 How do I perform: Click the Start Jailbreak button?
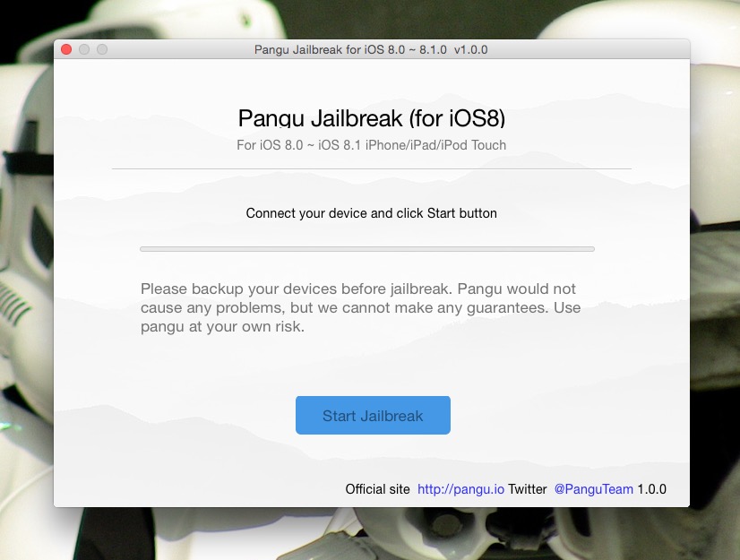pyautogui.click(x=373, y=415)
